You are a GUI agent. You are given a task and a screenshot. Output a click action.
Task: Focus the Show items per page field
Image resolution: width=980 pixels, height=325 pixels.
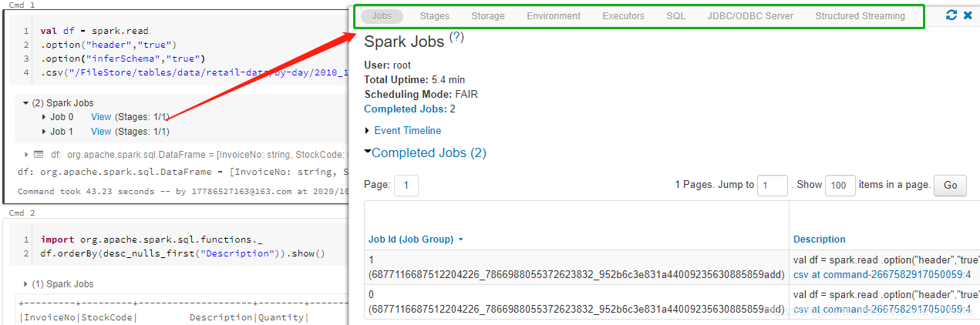840,186
